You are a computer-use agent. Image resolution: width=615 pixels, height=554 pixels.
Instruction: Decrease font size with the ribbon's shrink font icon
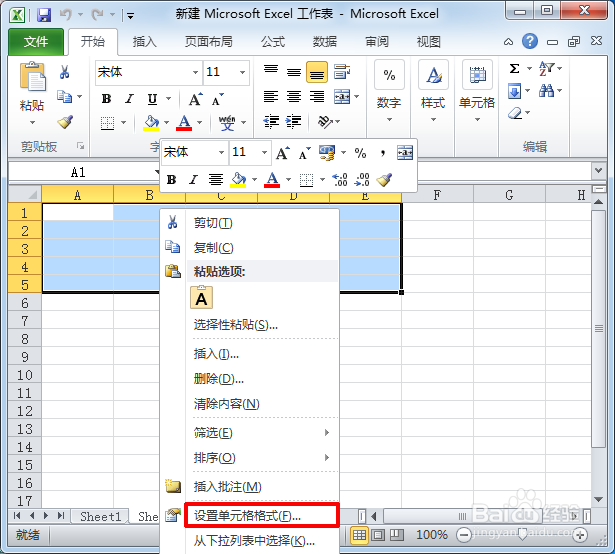coord(217,99)
